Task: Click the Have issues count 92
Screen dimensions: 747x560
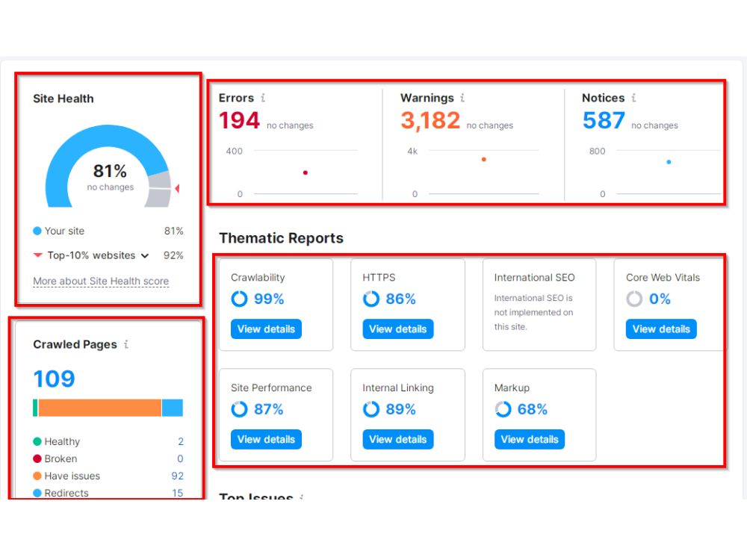Action: click(178, 476)
